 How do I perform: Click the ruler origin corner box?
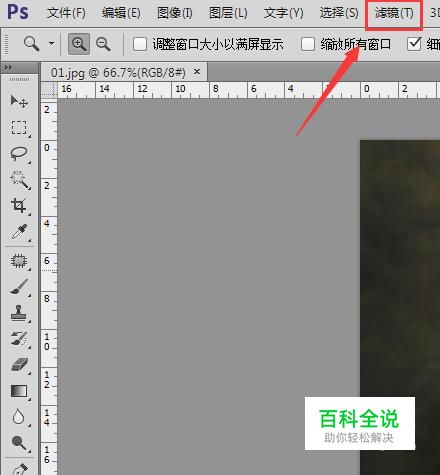point(49,90)
